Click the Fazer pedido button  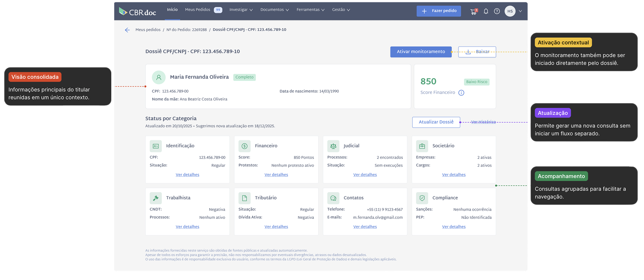point(439,11)
